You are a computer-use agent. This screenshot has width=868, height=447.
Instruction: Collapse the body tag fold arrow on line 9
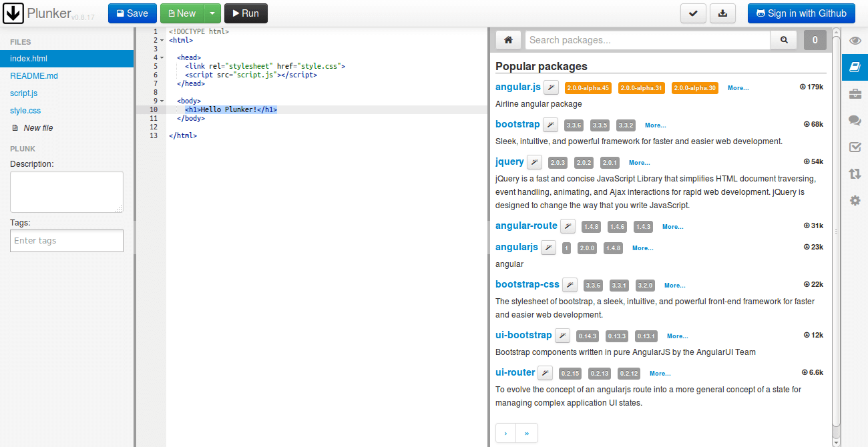click(x=162, y=101)
